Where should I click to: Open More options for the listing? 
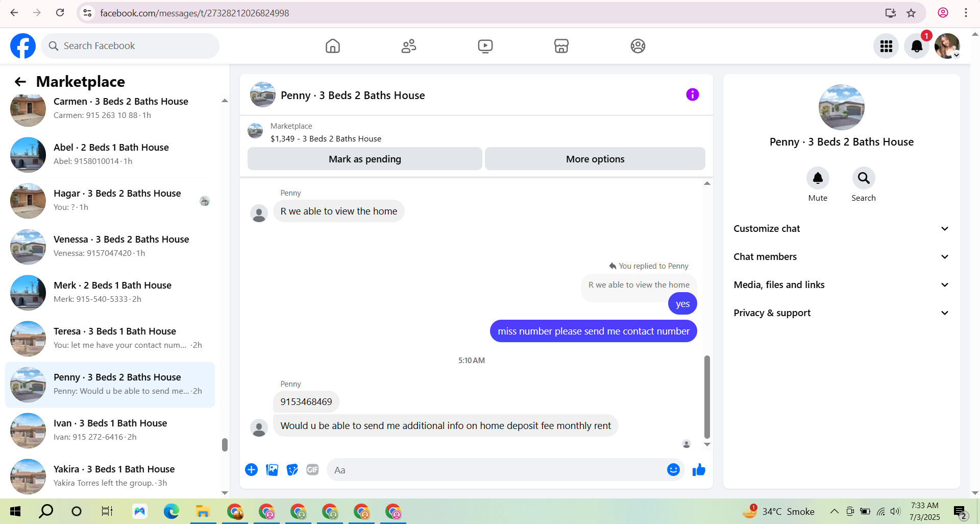[x=595, y=159]
